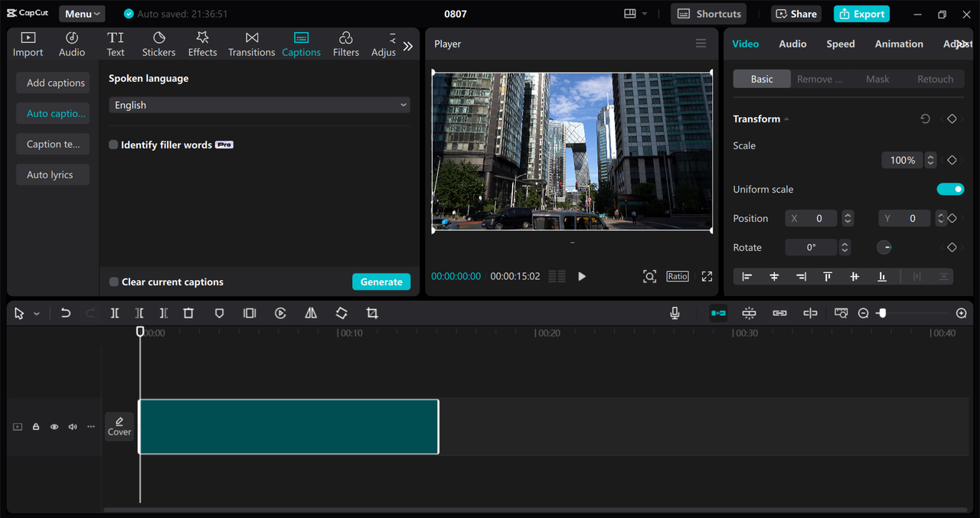Toggle main track magnet snapping
The width and height of the screenshot is (980, 518).
pos(718,313)
